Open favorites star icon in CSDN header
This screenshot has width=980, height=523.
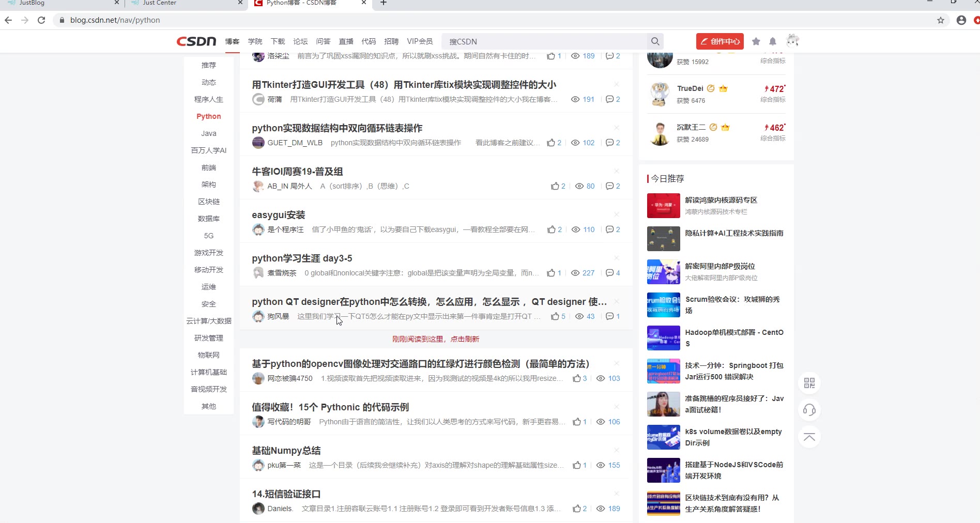756,41
